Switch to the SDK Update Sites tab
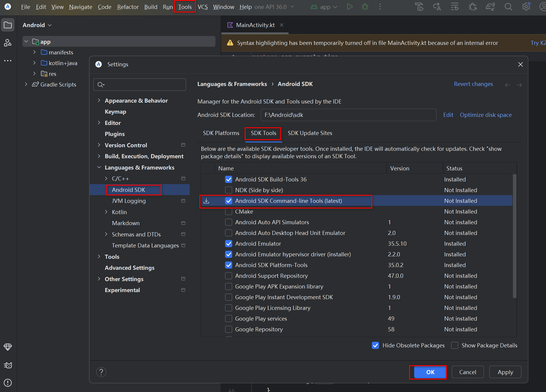Viewport: 546px width, 392px height. coord(310,133)
